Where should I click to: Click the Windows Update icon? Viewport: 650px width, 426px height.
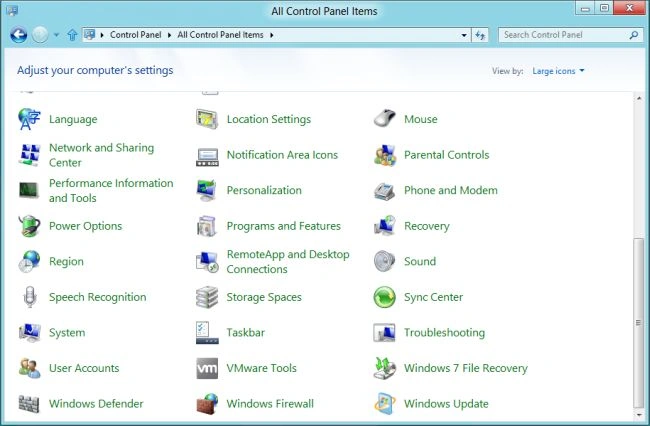click(384, 404)
